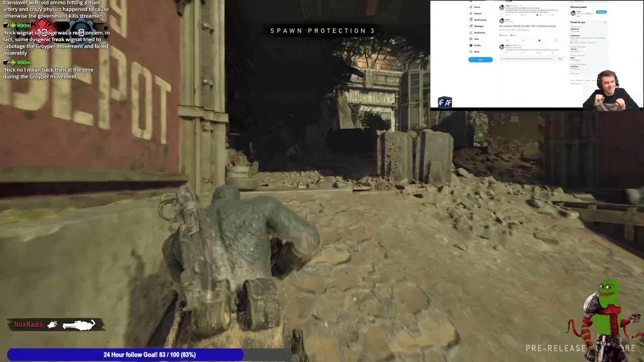This screenshot has width=644, height=362.
Task: Click the blue Tweet compose button
Action: point(480,59)
